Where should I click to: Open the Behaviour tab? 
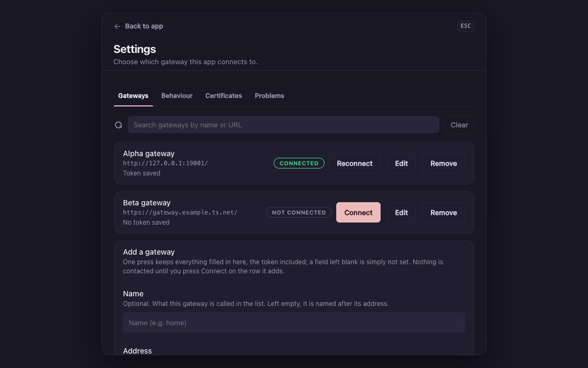[x=176, y=96]
